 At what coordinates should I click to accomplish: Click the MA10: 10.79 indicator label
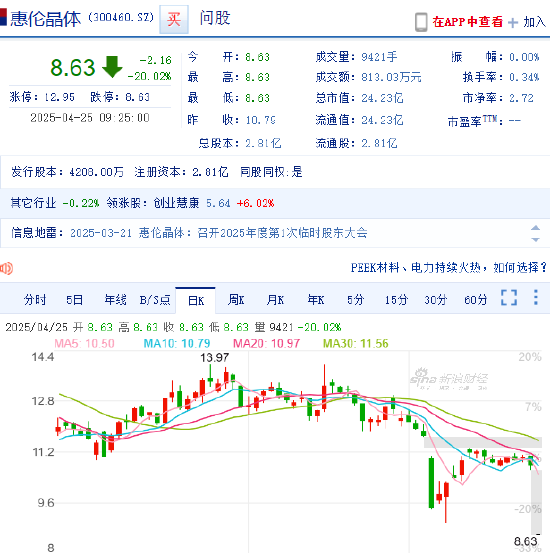point(177,343)
